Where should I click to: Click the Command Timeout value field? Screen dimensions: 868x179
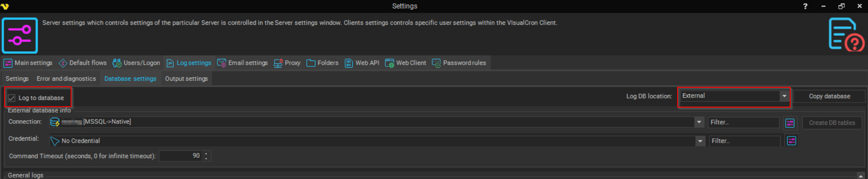coord(181,156)
